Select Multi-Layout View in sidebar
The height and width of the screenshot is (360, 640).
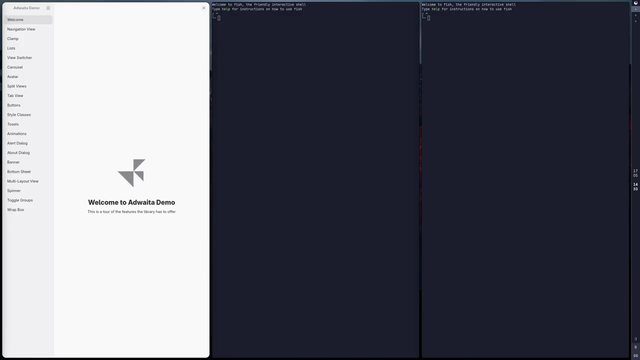(x=29, y=181)
